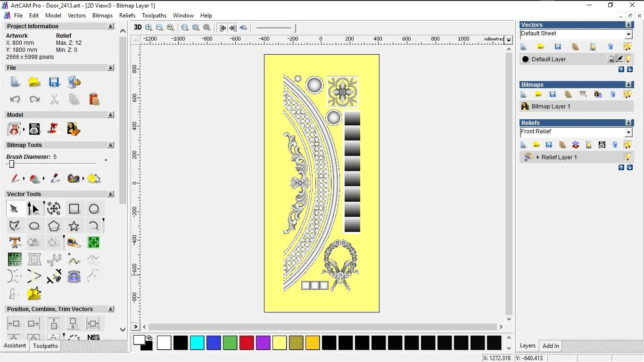Viewport: 644px width, 362px height.
Task: Toggle visibility bulb of Default Layer
Action: pos(628,59)
